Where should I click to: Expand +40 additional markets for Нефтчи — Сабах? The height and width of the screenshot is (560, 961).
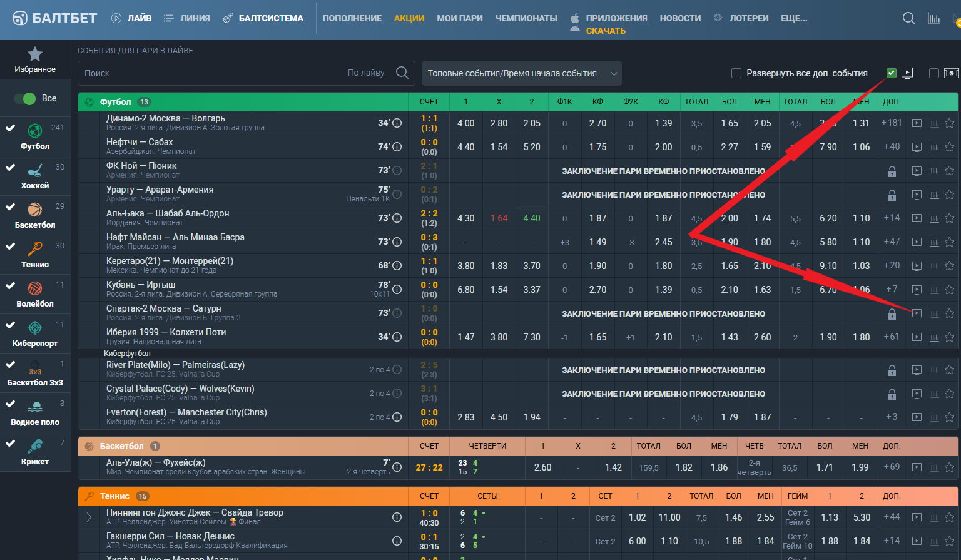pyautogui.click(x=892, y=147)
